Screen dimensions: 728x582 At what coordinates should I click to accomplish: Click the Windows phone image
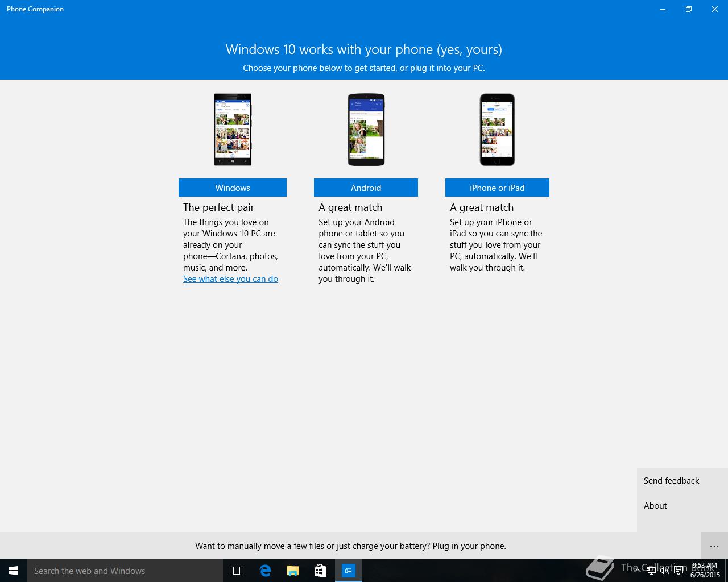[x=233, y=130]
